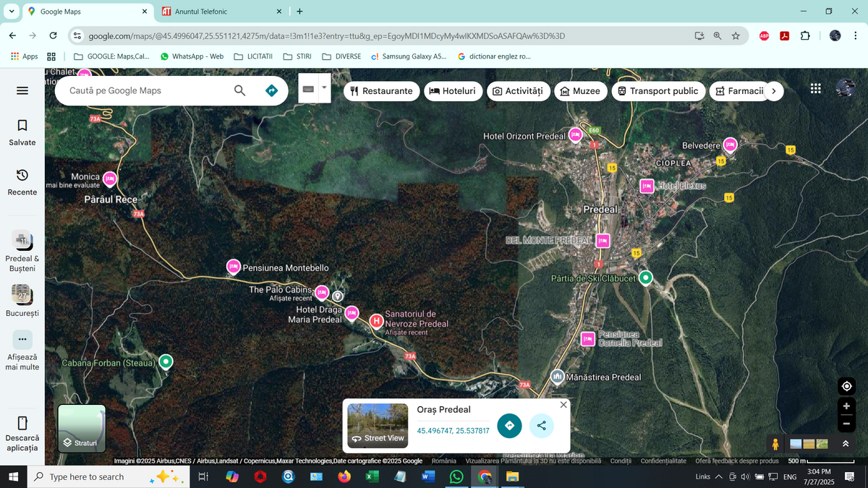Image resolution: width=868 pixels, height=488 pixels.
Task: Click the Hotel Orizont Predeal pin
Action: [575, 134]
